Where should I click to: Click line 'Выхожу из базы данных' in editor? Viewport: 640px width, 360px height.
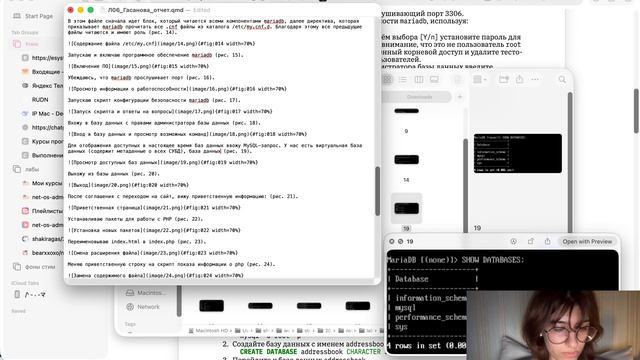(114, 173)
